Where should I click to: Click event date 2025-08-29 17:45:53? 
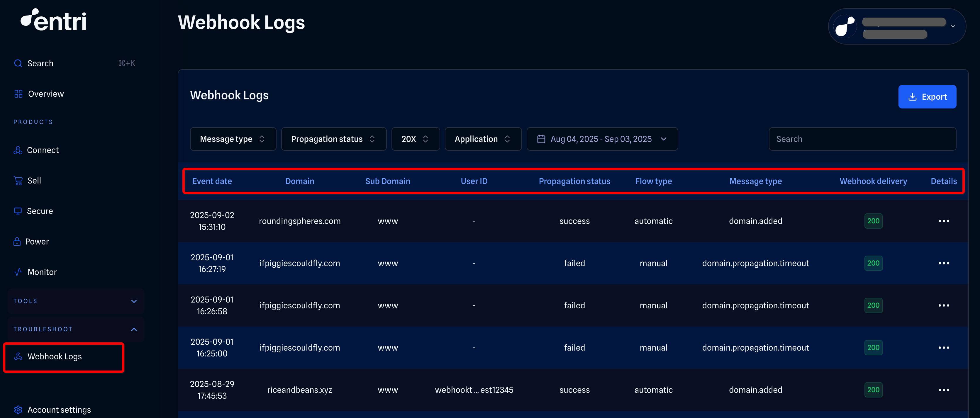point(212,390)
